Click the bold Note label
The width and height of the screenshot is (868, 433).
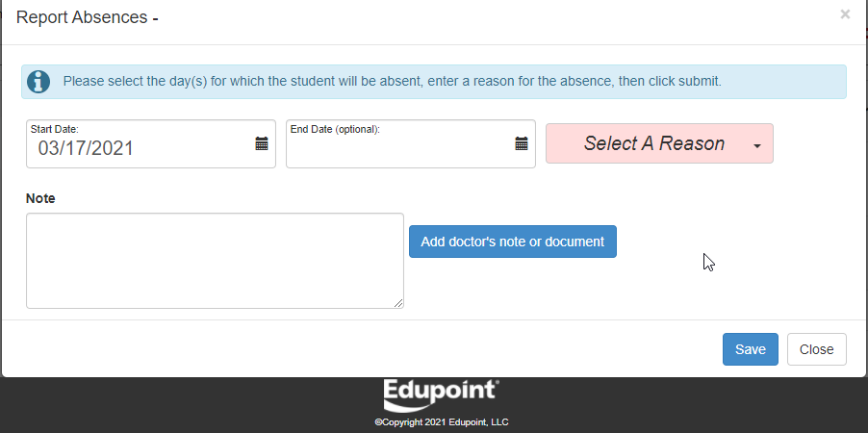[40, 198]
